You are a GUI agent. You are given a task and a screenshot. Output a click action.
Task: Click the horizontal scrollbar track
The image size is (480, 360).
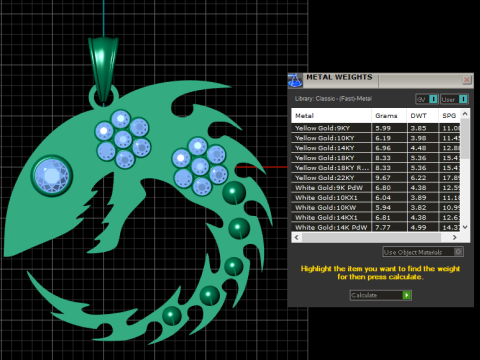click(x=371, y=237)
